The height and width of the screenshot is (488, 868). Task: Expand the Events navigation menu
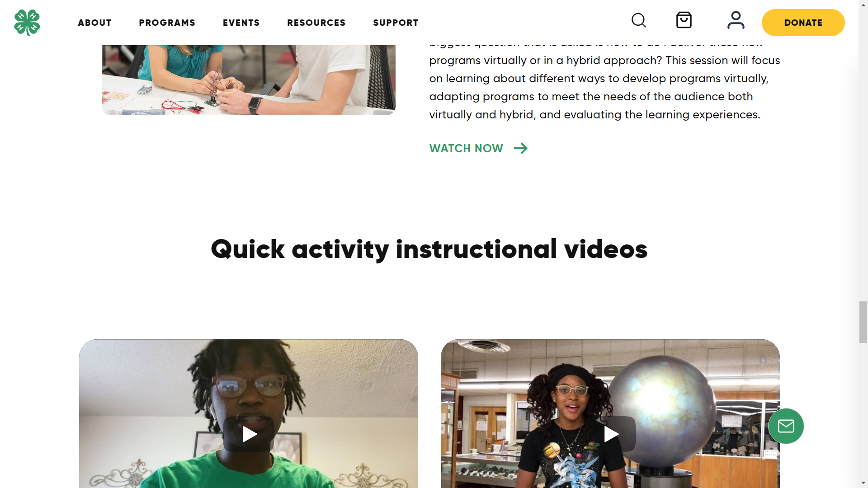[241, 23]
